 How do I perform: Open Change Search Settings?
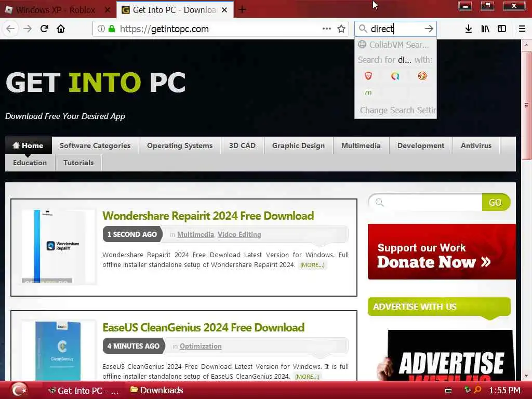click(398, 110)
